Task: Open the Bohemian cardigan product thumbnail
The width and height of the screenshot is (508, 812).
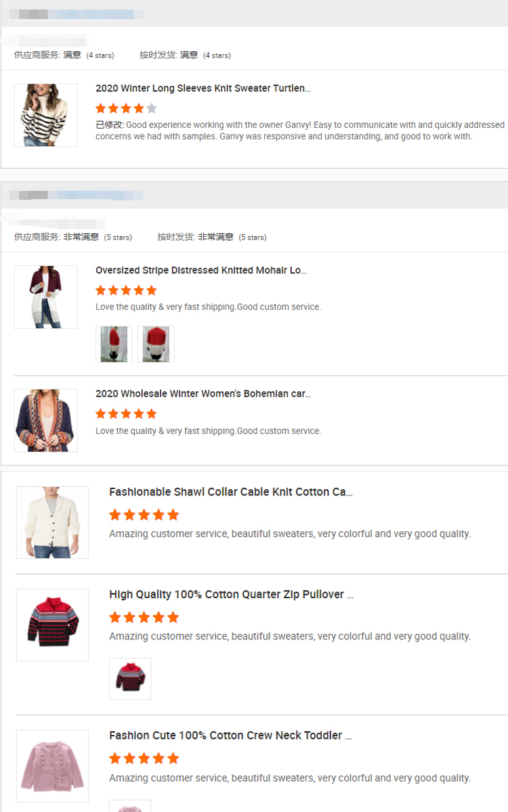Action: (46, 420)
